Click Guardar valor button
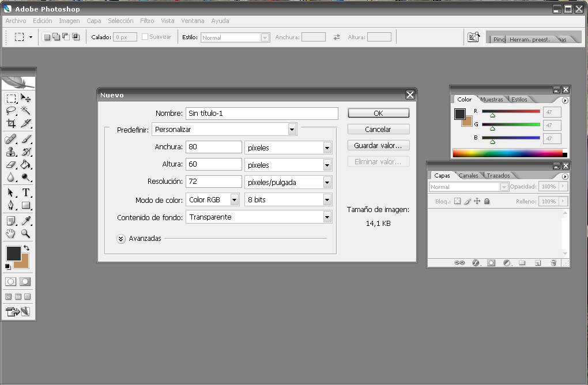The width and height of the screenshot is (588, 385). [x=378, y=145]
